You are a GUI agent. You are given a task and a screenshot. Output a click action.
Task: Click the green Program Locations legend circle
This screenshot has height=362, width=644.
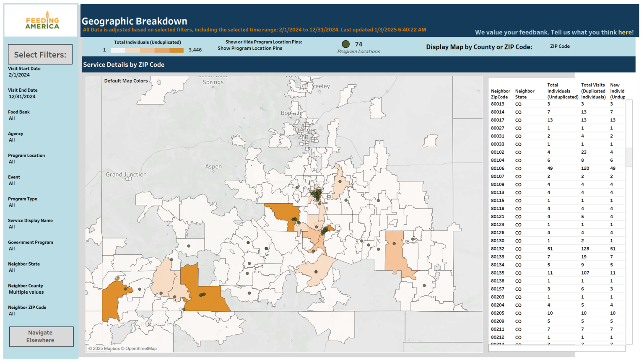click(x=345, y=44)
